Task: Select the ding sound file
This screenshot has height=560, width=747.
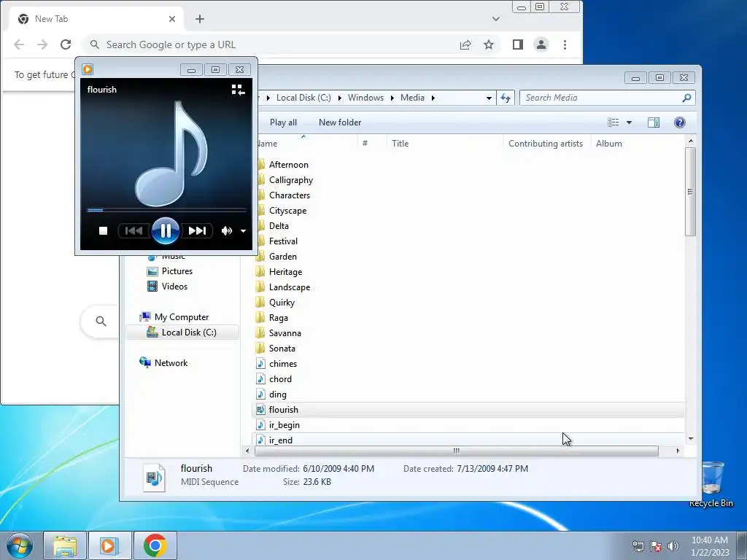Action: 277,394
